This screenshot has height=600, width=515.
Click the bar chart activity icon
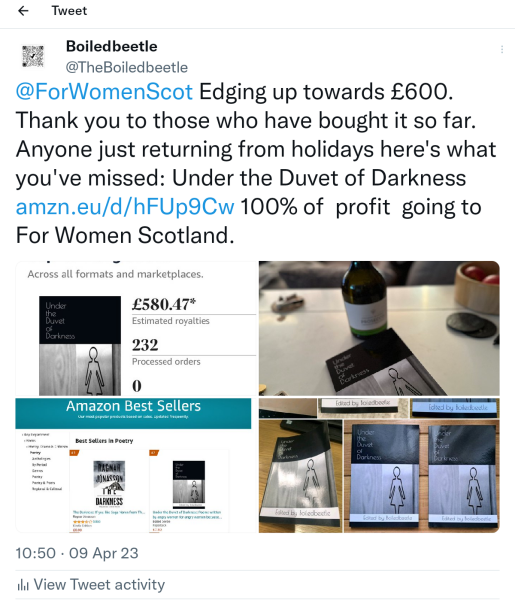[23, 585]
